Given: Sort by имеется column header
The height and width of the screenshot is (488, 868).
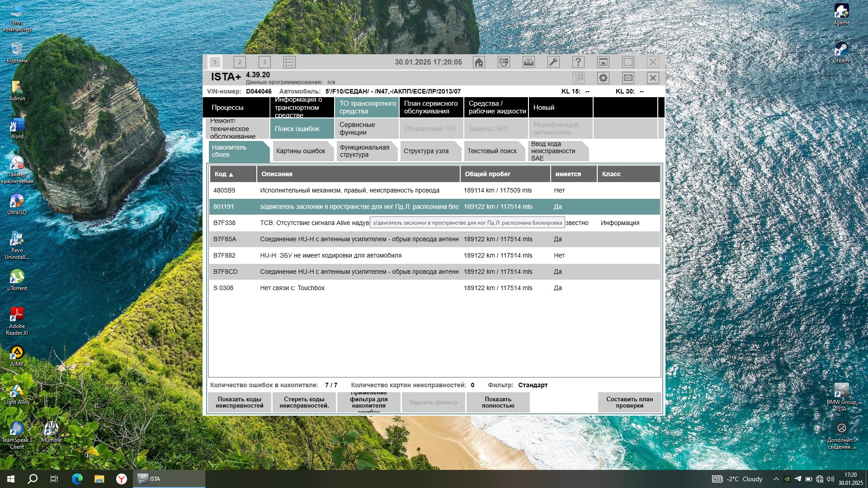Looking at the screenshot, I should coord(574,174).
